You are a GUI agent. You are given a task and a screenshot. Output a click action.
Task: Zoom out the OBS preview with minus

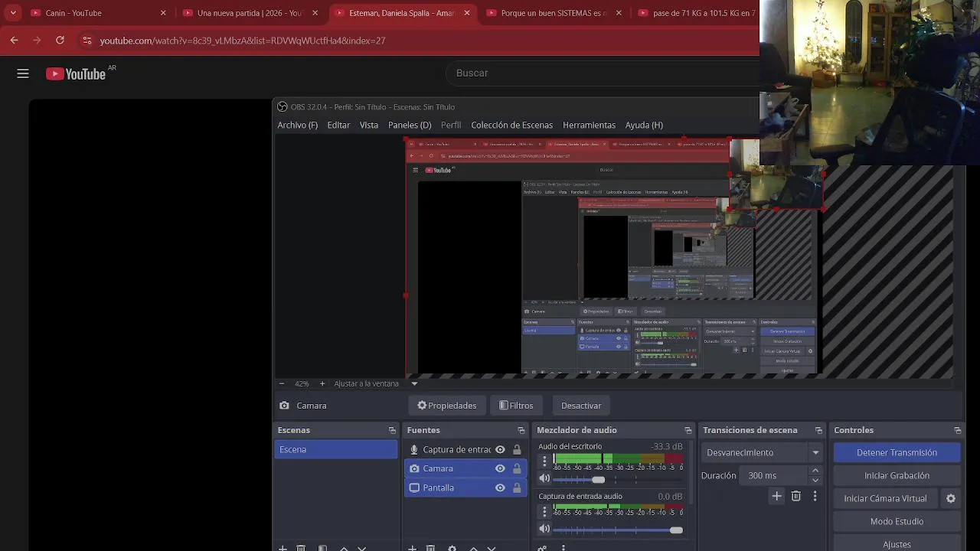tap(282, 383)
